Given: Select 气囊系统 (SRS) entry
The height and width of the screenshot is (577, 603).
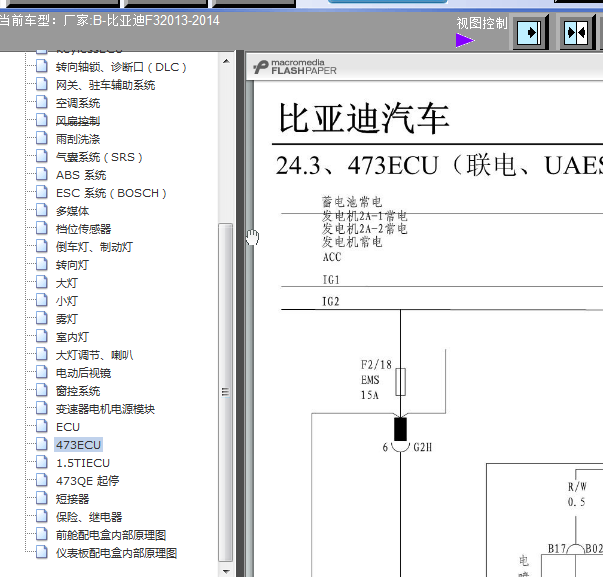Looking at the screenshot, I should [x=99, y=157].
